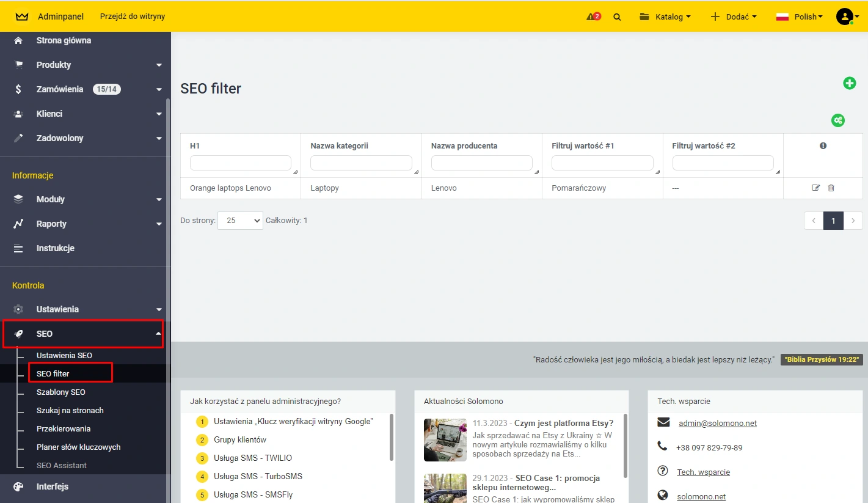Click the green add SEO filter plus icon
This screenshot has width=868, height=503.
[x=849, y=83]
